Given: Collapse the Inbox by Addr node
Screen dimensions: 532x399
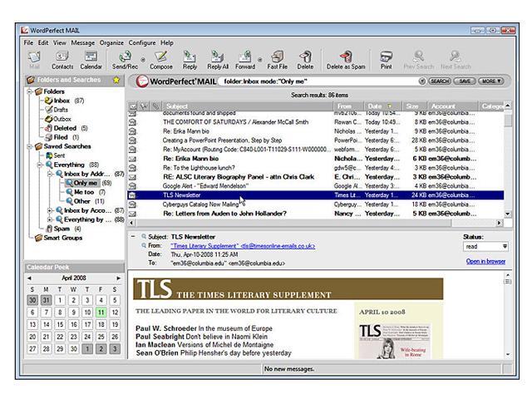Looking at the screenshot, I should tap(50, 174).
